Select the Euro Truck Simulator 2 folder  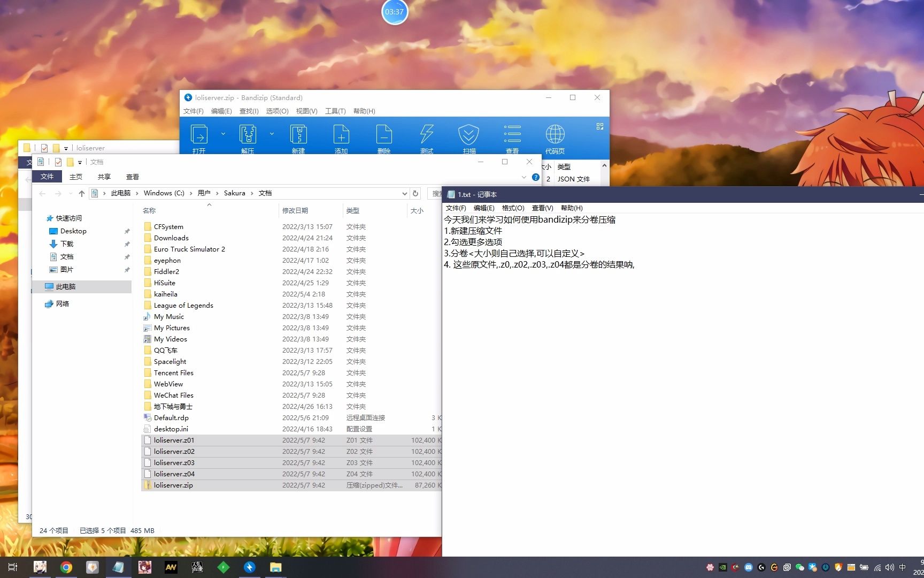(189, 249)
